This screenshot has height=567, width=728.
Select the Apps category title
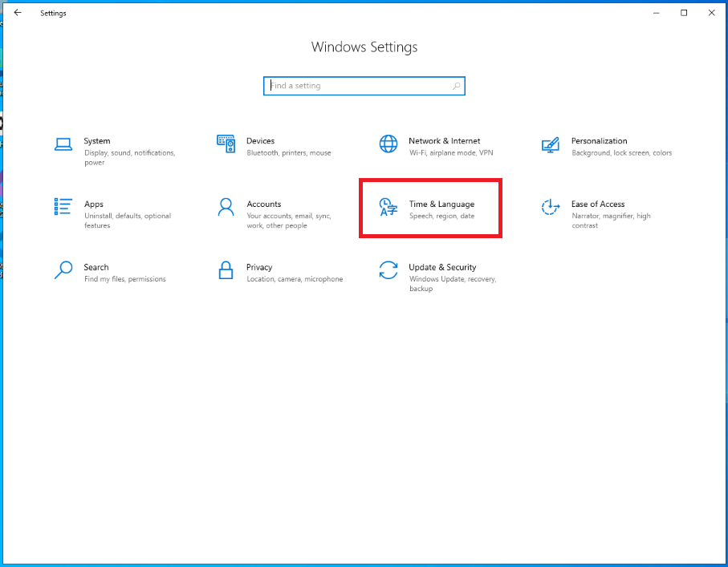[x=94, y=205]
